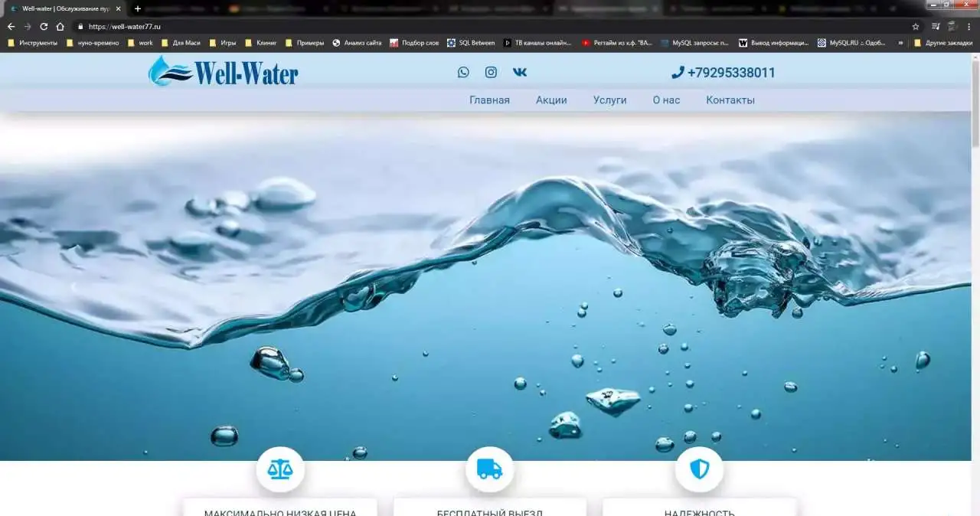Click the Надежность card
This screenshot has height=516, width=980.
tap(699, 507)
